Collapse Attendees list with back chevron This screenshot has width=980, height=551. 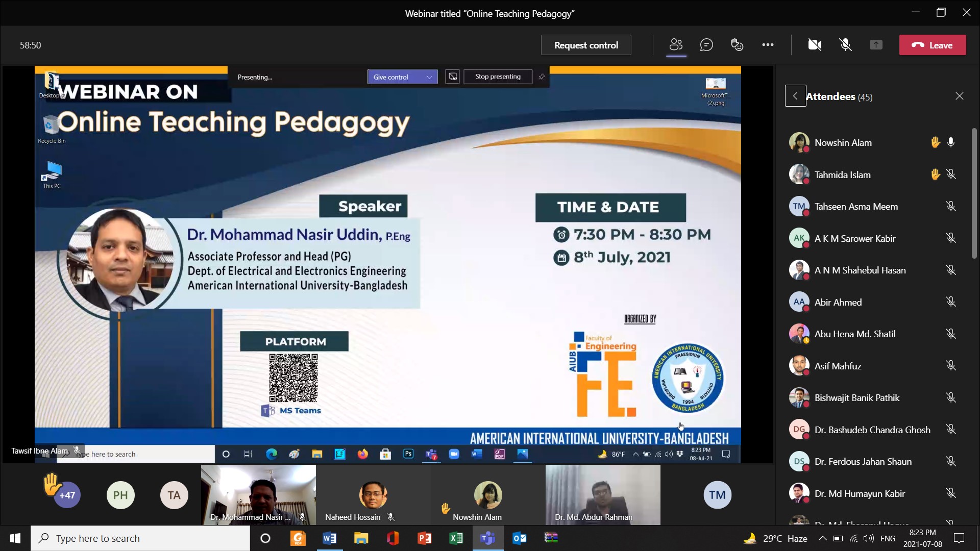795,96
